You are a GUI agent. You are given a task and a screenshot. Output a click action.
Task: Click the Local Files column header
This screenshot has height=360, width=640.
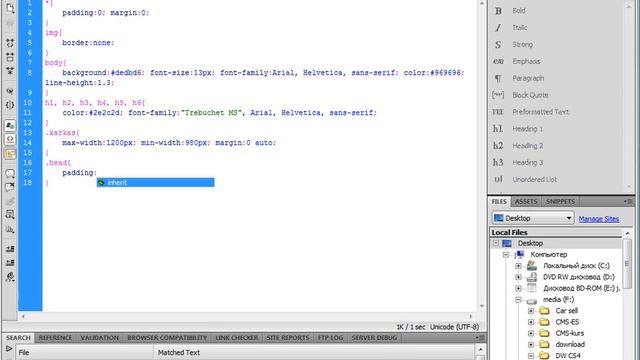556,232
